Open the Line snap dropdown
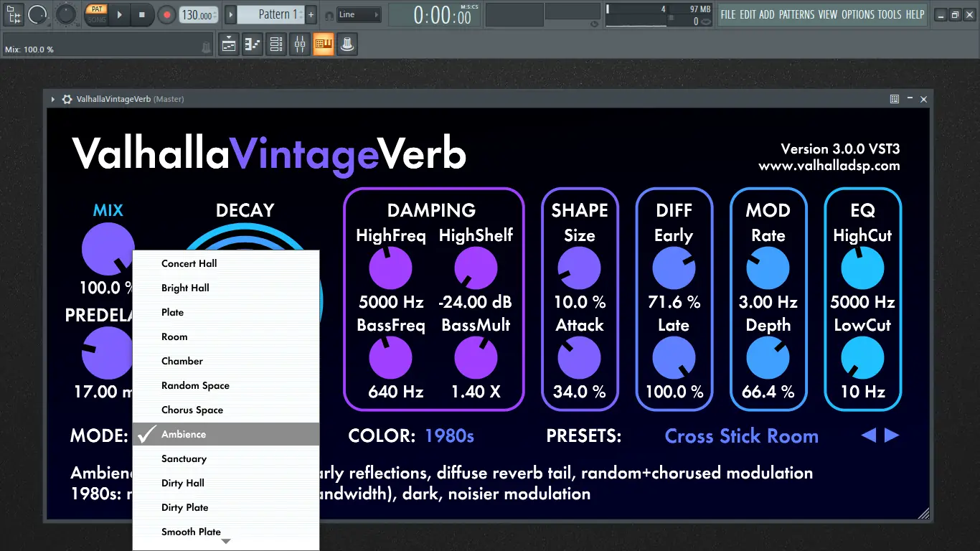 pyautogui.click(x=359, y=14)
